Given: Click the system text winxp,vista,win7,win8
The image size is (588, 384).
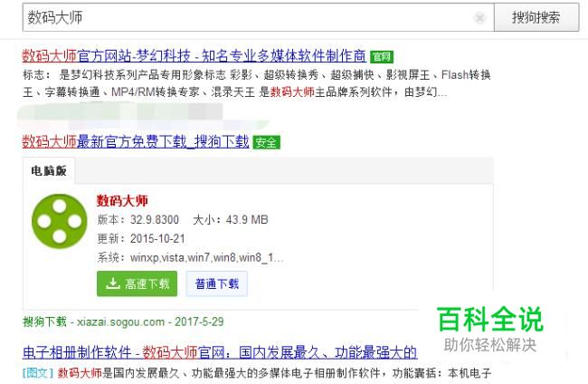Looking at the screenshot, I should 206,258.
